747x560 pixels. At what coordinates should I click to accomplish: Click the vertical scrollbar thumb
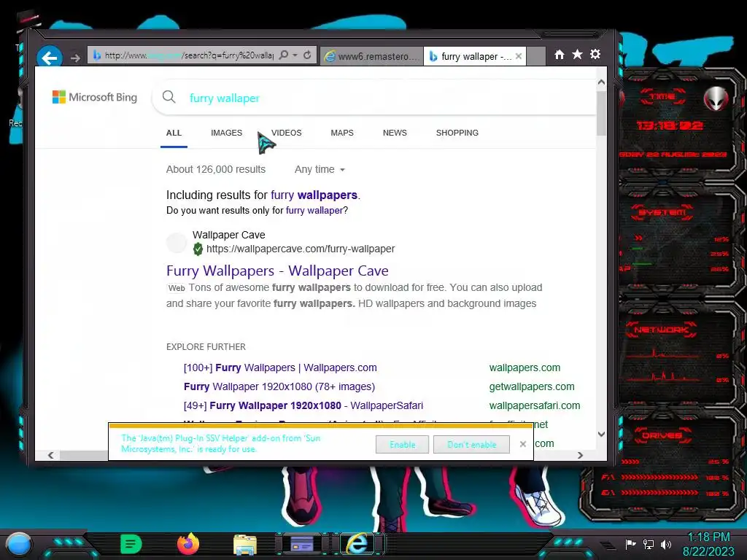(601, 113)
